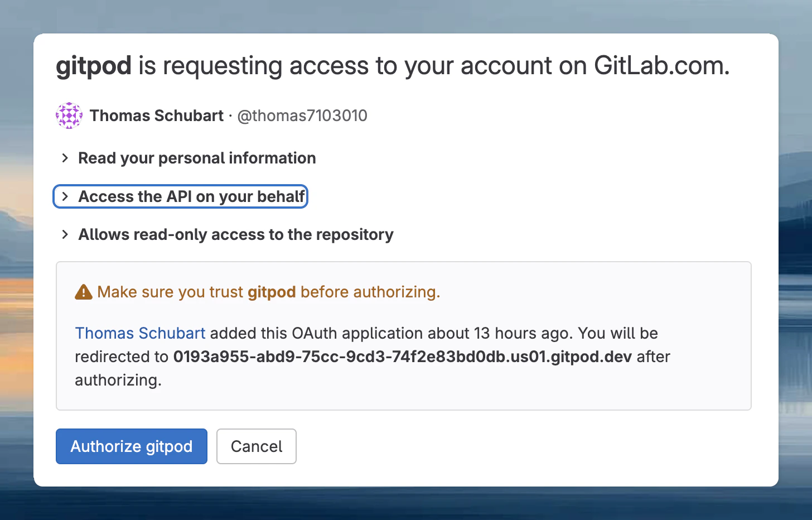Click the chevron beside Allows read-only access
The image size is (812, 520).
pos(65,234)
